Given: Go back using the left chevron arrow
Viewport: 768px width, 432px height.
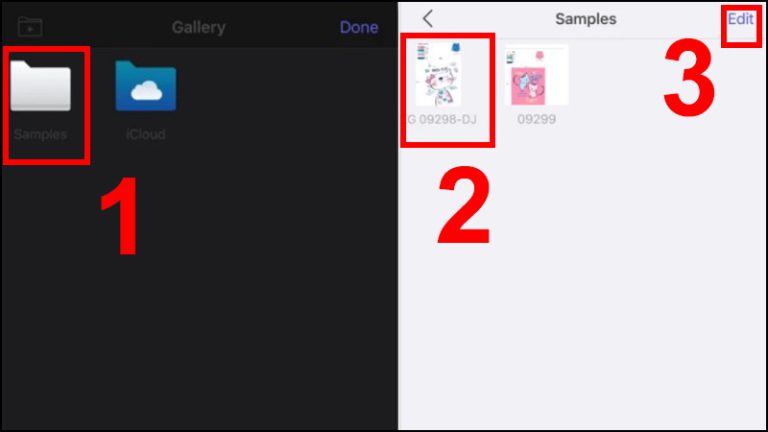Looking at the screenshot, I should (x=428, y=19).
